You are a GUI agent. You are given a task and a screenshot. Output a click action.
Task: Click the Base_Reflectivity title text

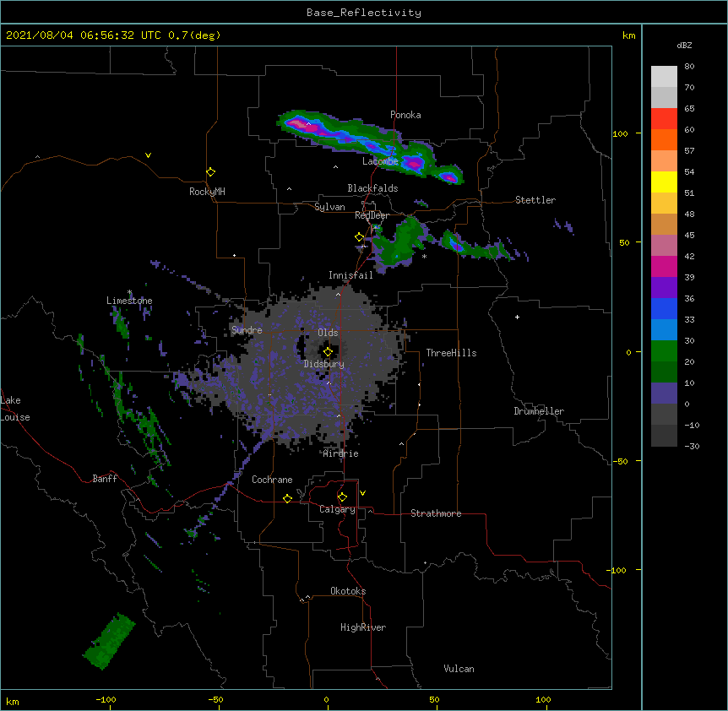[364, 13]
